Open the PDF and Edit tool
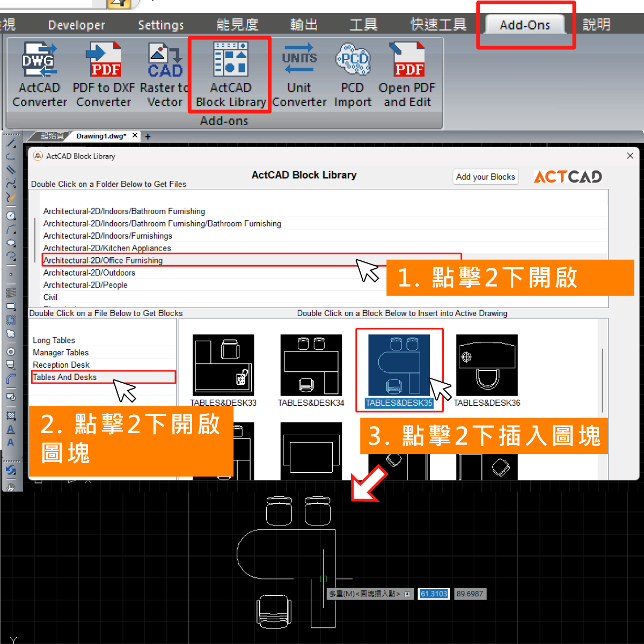644x644 pixels. (407, 75)
